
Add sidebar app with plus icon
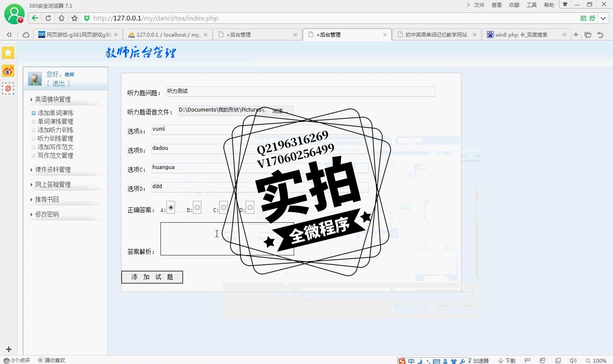pyautogui.click(x=8, y=349)
